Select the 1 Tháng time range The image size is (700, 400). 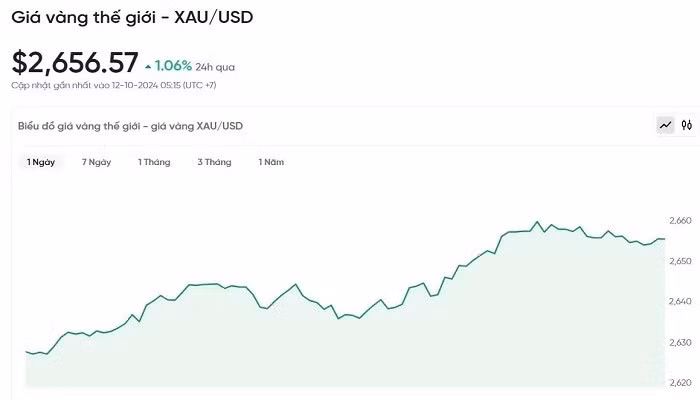(x=154, y=162)
